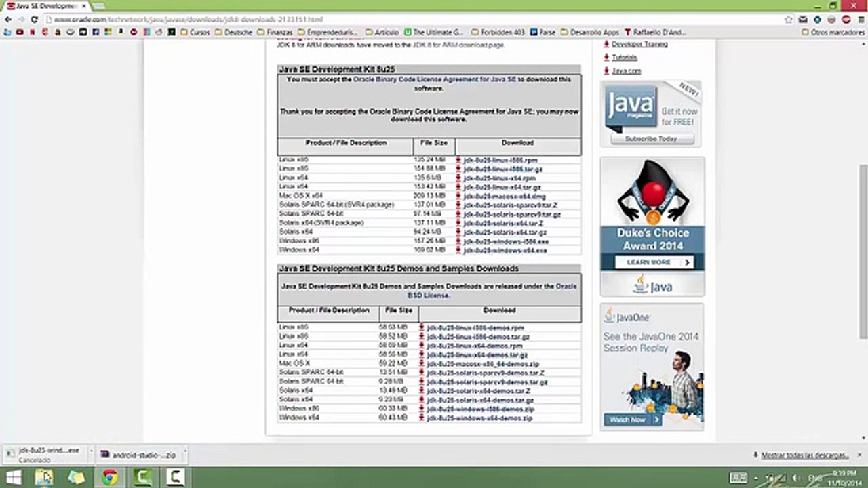This screenshot has width=868, height=488.
Task: Open the mail extension icon in Chrome toolbar
Action: (x=802, y=20)
